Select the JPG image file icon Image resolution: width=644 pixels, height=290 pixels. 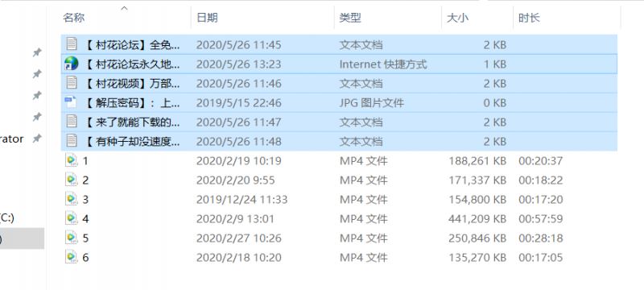[71, 102]
